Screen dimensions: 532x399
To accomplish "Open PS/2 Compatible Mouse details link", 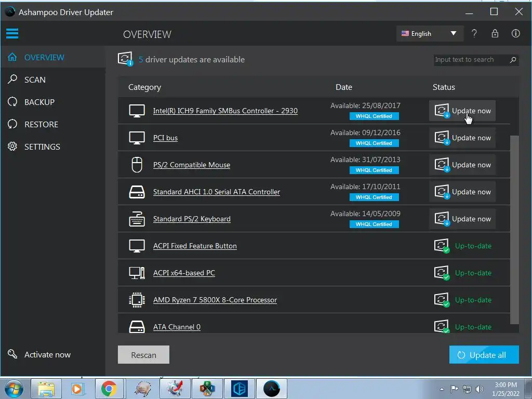I will [x=192, y=165].
